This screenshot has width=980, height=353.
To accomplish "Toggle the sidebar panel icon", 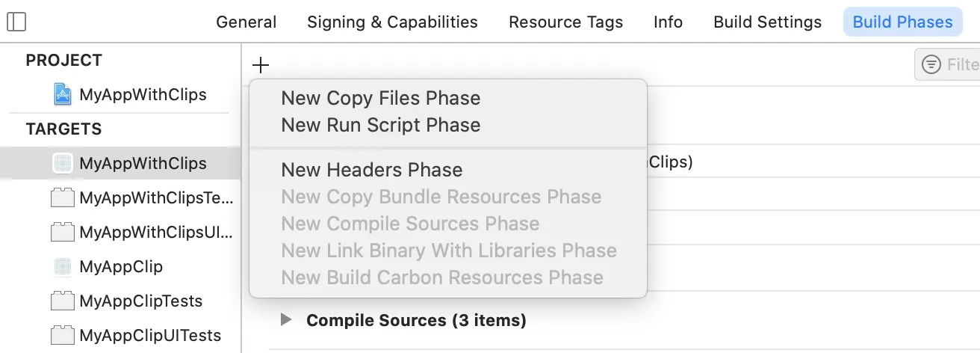I will tap(16, 22).
